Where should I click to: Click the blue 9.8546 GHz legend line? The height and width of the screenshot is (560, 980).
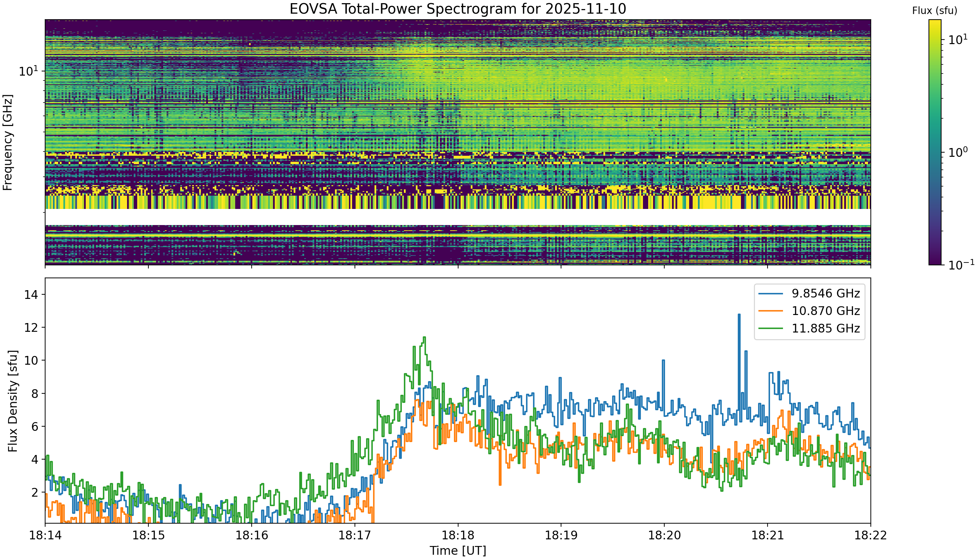click(x=771, y=293)
